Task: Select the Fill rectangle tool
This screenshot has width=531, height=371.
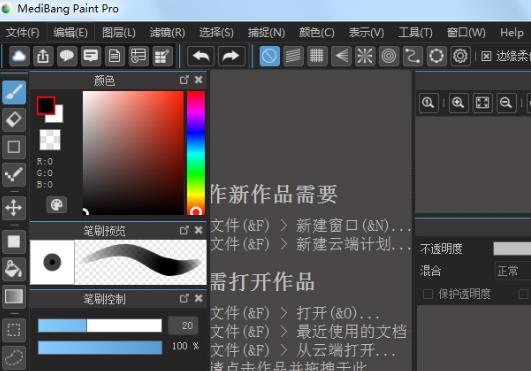Action: 14,242
